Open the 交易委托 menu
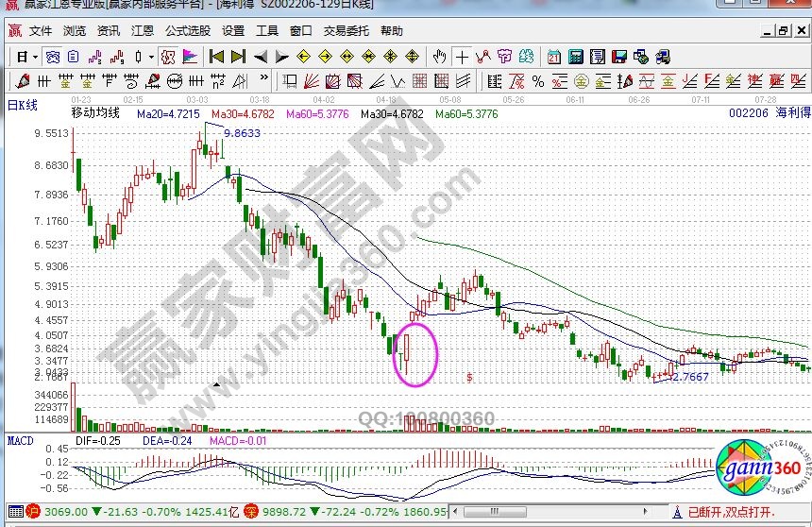 click(x=347, y=30)
